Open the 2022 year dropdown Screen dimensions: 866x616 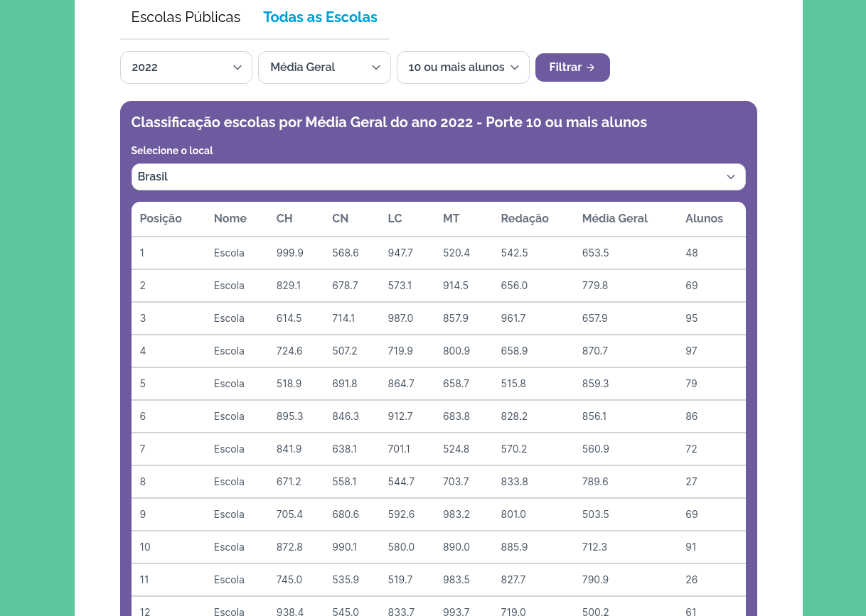[x=186, y=67]
